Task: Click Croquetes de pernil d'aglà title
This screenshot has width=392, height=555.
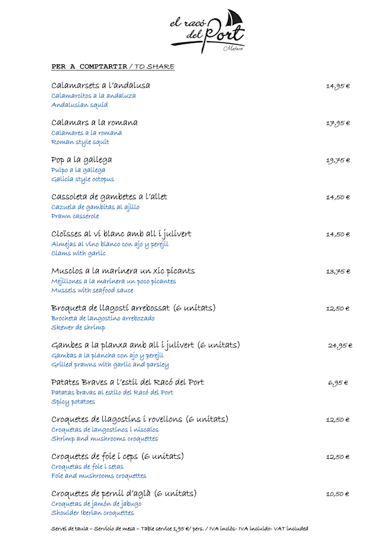Action: (124, 494)
